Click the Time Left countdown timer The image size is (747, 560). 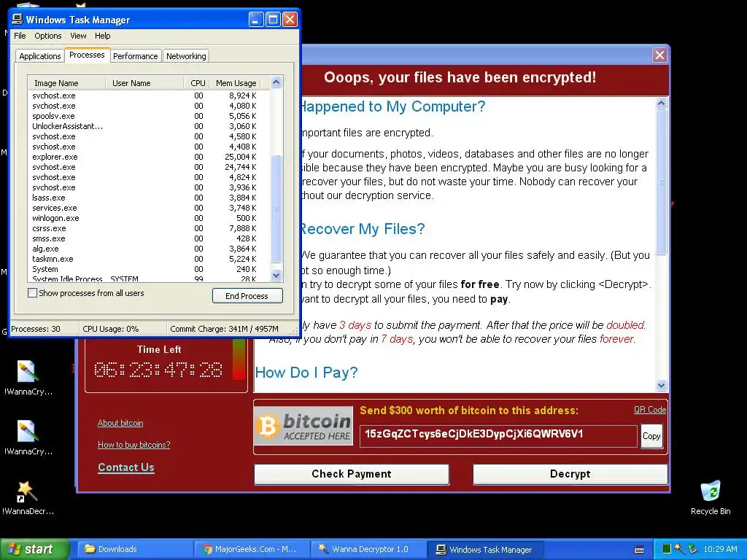(158, 370)
